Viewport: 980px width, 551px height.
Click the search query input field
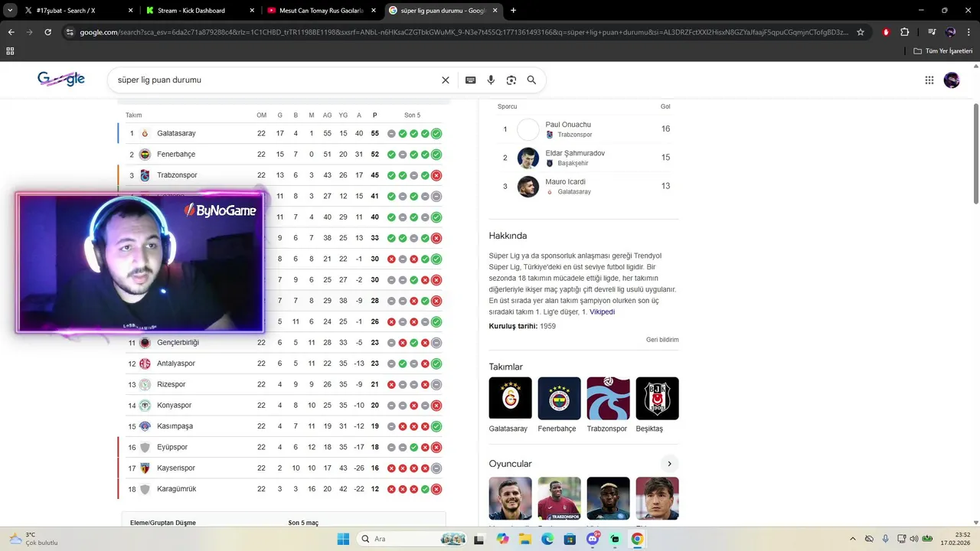(x=276, y=80)
